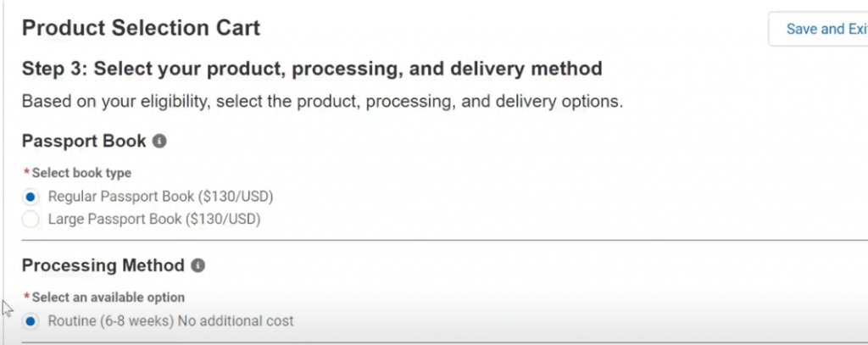Click the Save and Exit button
This screenshot has width=868, height=345.
click(x=818, y=29)
